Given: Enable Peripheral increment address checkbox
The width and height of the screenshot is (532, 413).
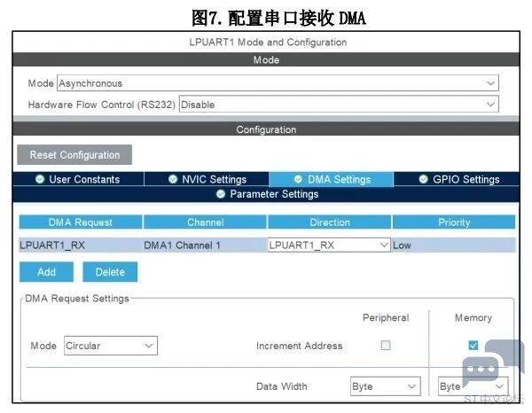Looking at the screenshot, I should point(386,345).
